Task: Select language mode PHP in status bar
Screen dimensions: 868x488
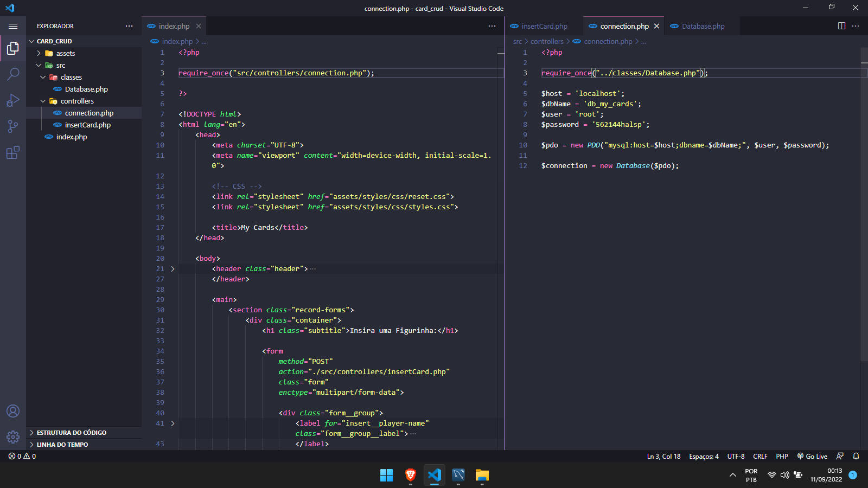Action: click(x=782, y=456)
